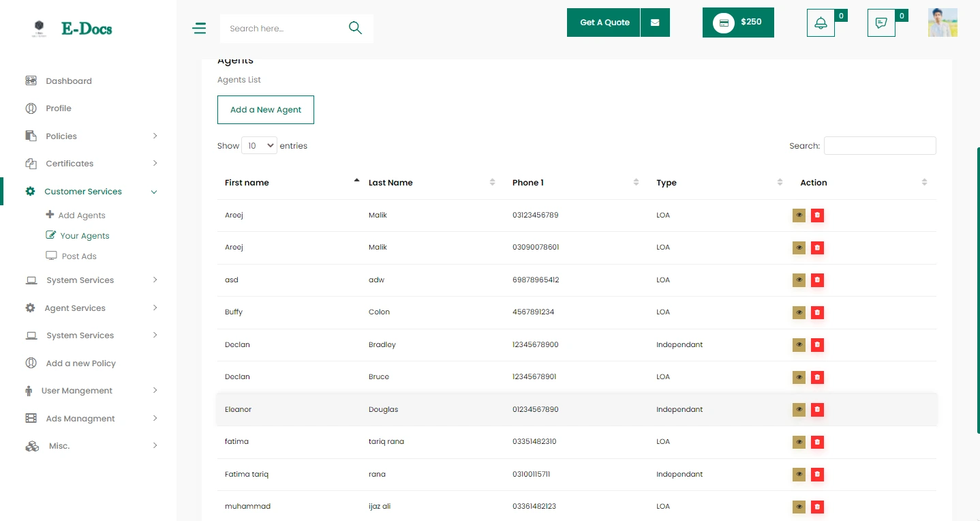This screenshot has width=980, height=521.
Task: Delete agent with phone 03100115711
Action: (817, 475)
